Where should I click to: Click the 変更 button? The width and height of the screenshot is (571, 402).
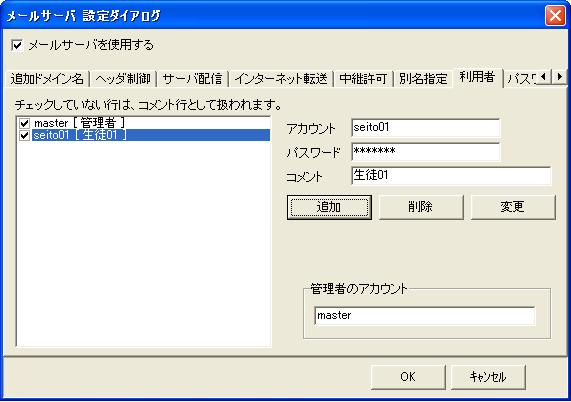pyautogui.click(x=513, y=207)
